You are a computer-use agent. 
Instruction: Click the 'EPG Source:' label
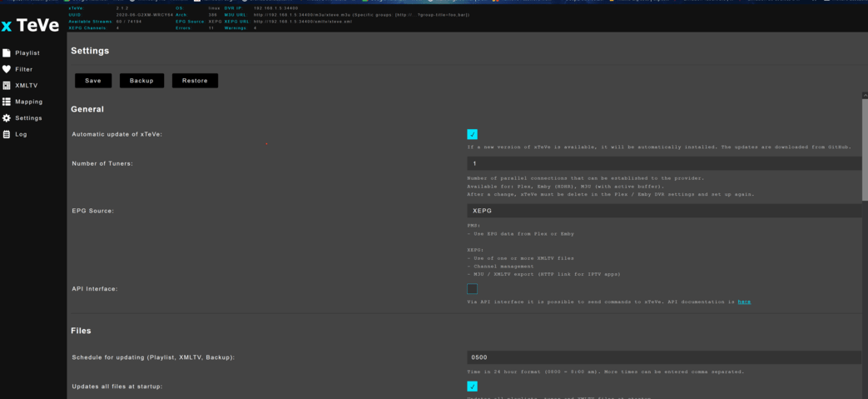coord(93,211)
